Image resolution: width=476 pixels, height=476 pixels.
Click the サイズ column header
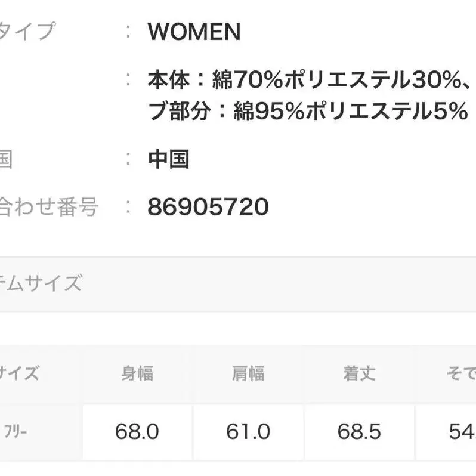19,374
